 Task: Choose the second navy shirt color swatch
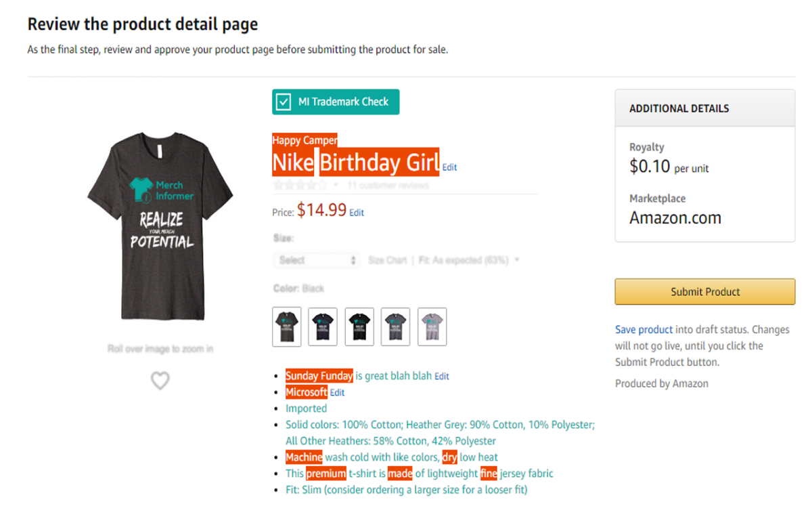(x=323, y=326)
